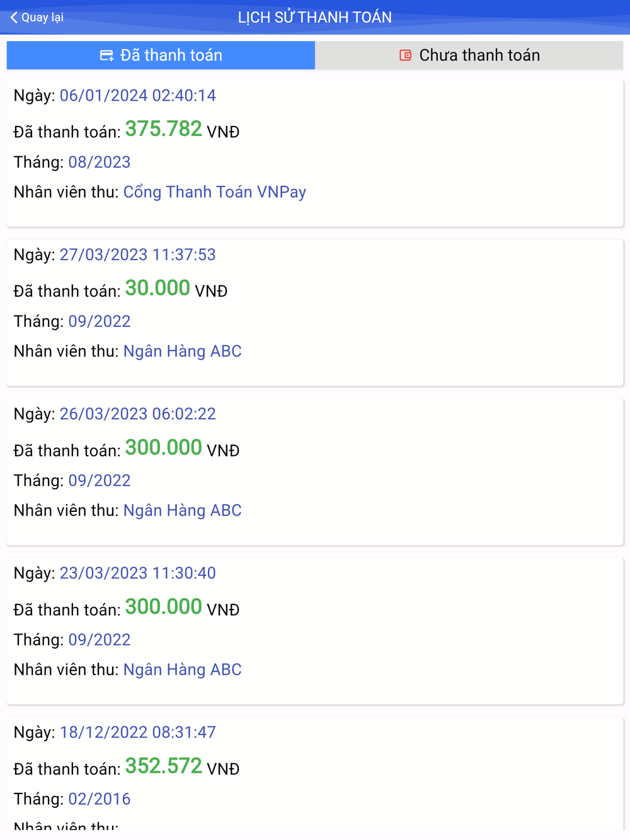
Task: Open the Cổng Thanh Toán VNPay collector link
Action: (x=214, y=192)
